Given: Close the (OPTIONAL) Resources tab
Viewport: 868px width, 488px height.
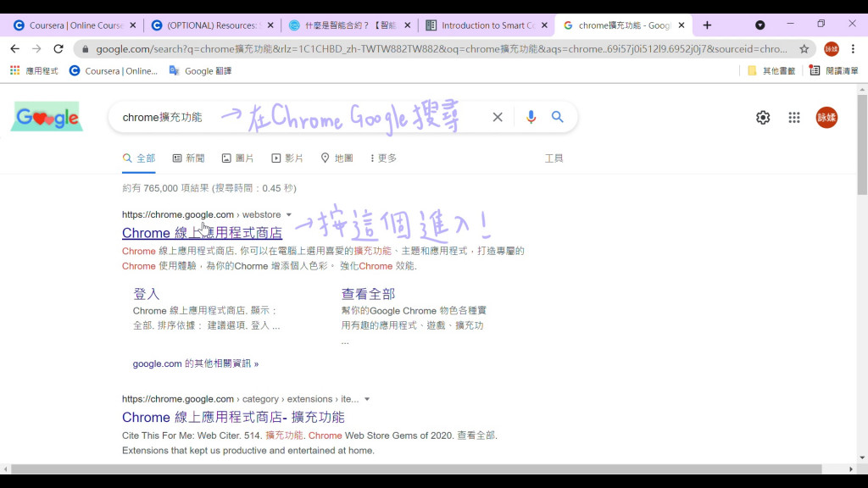Looking at the screenshot, I should [270, 25].
